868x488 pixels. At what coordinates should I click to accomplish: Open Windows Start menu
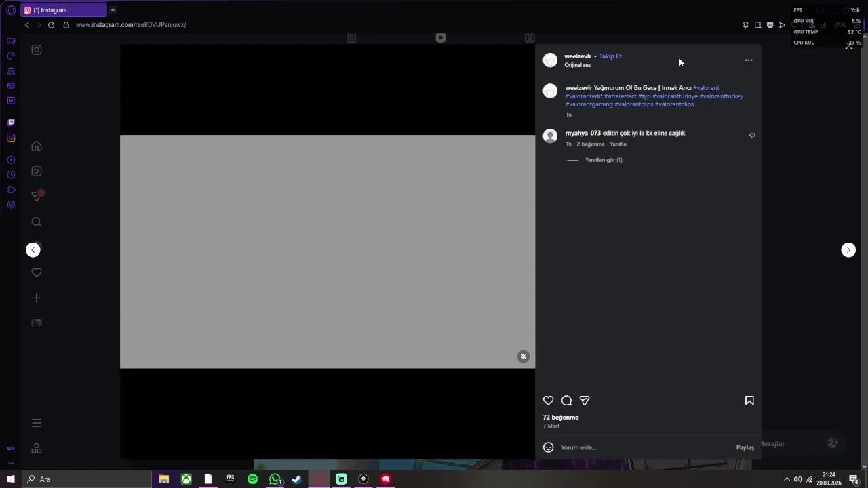[10, 479]
